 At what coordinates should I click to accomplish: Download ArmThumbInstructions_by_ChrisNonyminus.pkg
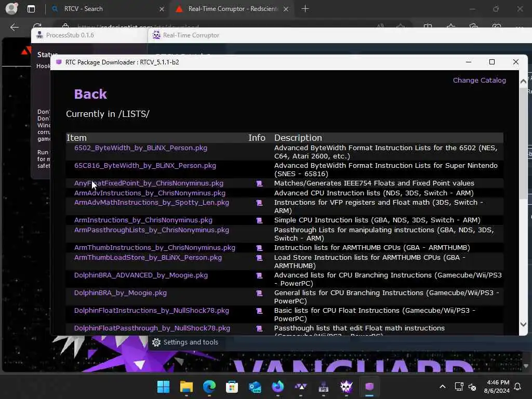coord(155,248)
